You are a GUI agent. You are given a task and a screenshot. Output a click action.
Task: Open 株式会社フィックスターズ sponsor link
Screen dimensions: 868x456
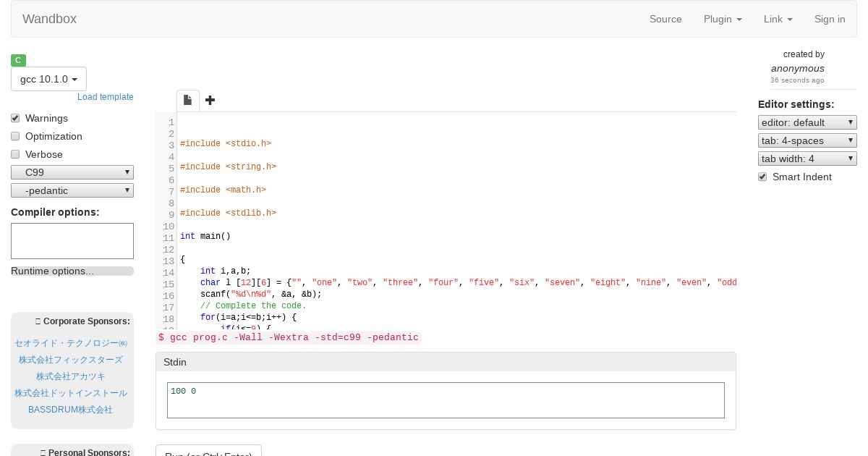(x=71, y=360)
